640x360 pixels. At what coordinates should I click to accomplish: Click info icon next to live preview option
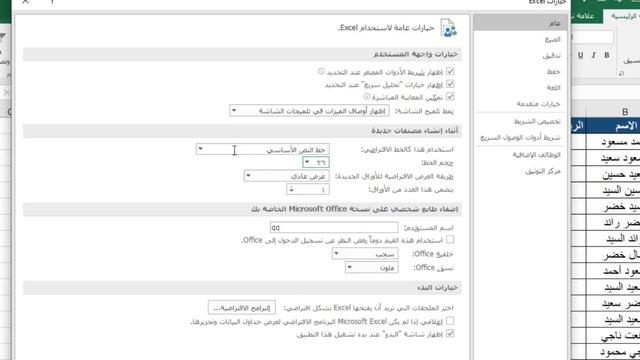[x=367, y=97]
